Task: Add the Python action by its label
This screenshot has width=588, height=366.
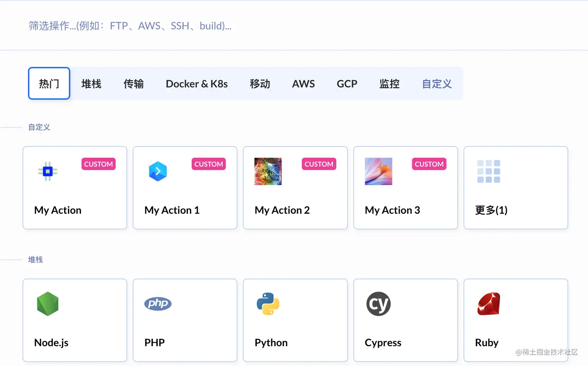Action: click(x=271, y=343)
